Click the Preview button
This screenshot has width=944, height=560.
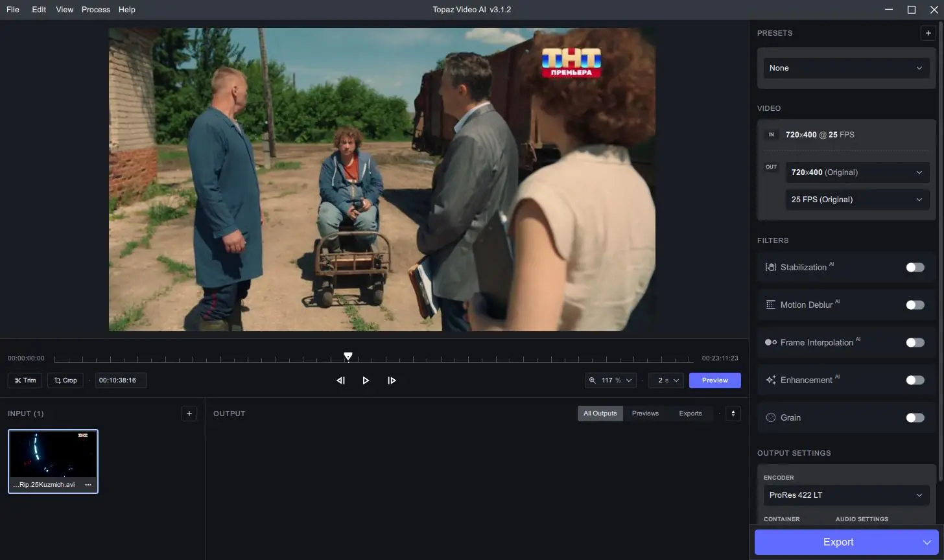tap(715, 380)
